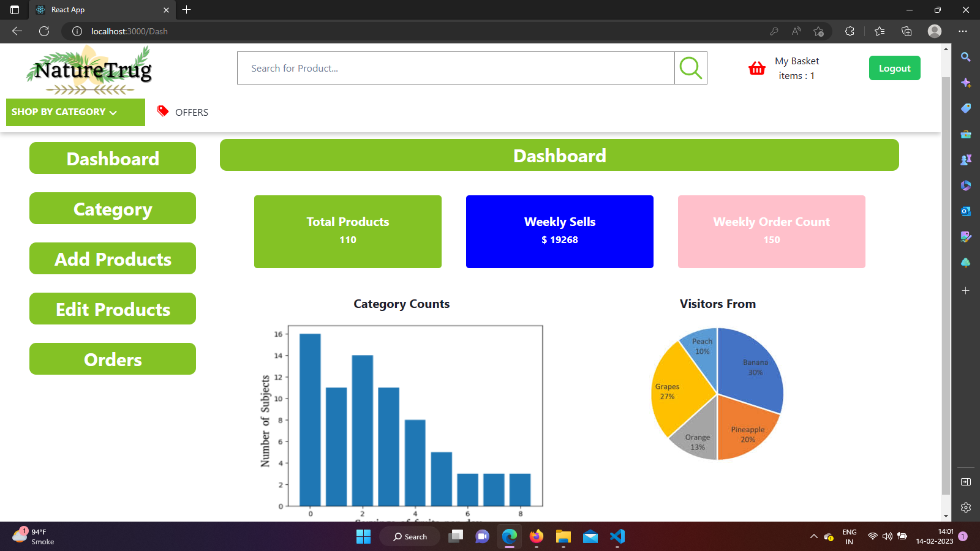Open the tools briefcase sidebar icon
The image size is (980, 551).
coord(966,134)
